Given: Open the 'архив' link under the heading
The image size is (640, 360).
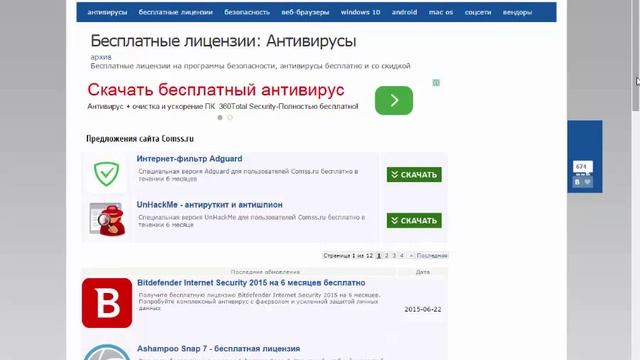Looking at the screenshot, I should (x=101, y=57).
